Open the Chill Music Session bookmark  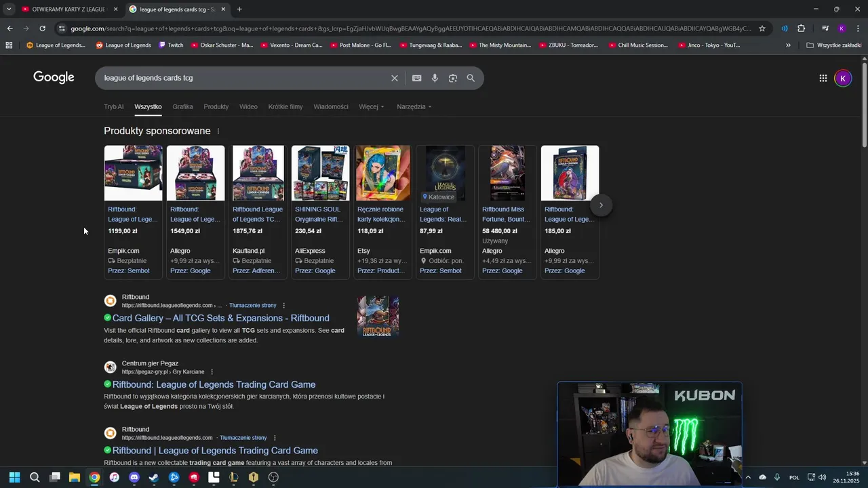[x=639, y=45]
